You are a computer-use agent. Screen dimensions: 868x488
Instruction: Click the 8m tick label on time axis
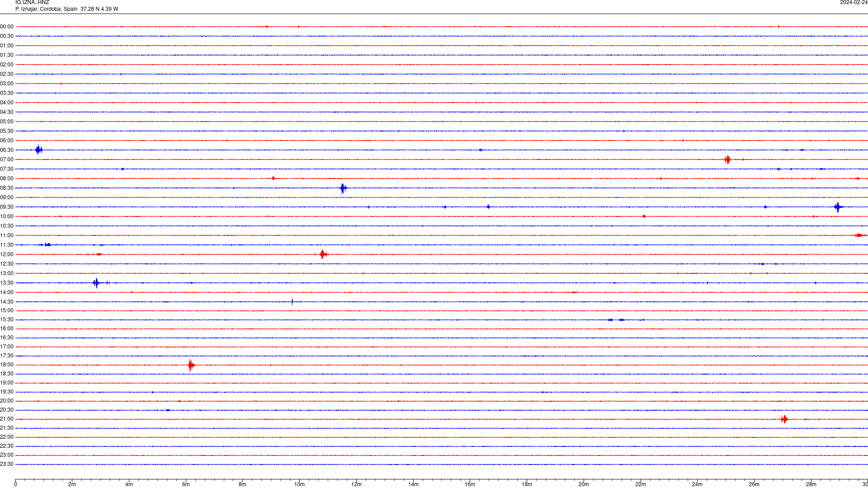click(243, 484)
